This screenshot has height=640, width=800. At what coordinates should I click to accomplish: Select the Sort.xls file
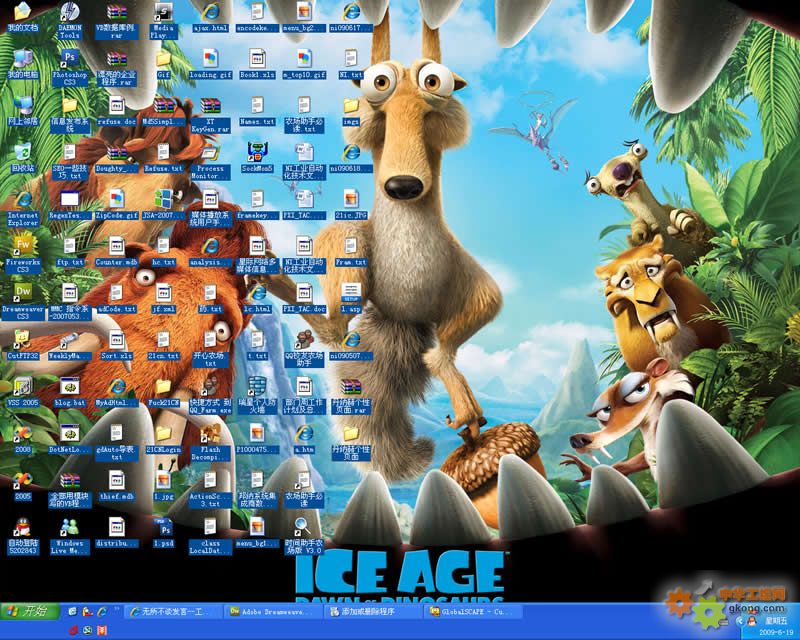(117, 346)
